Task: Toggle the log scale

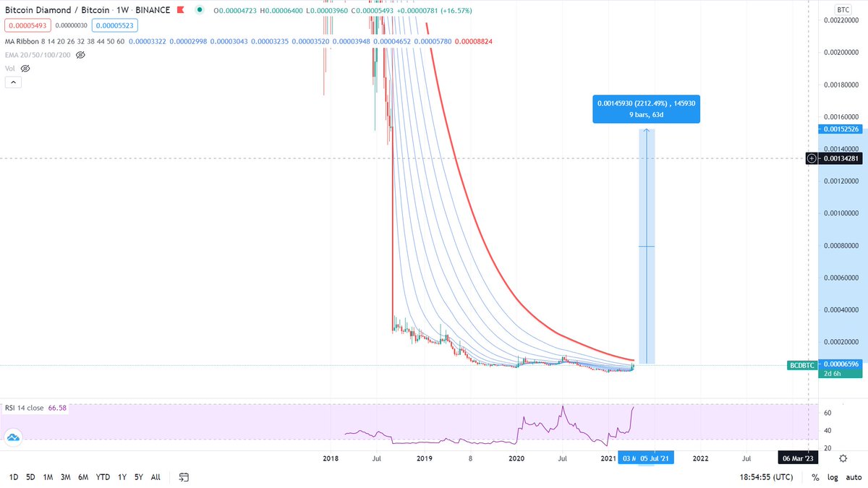Action: 833,477
